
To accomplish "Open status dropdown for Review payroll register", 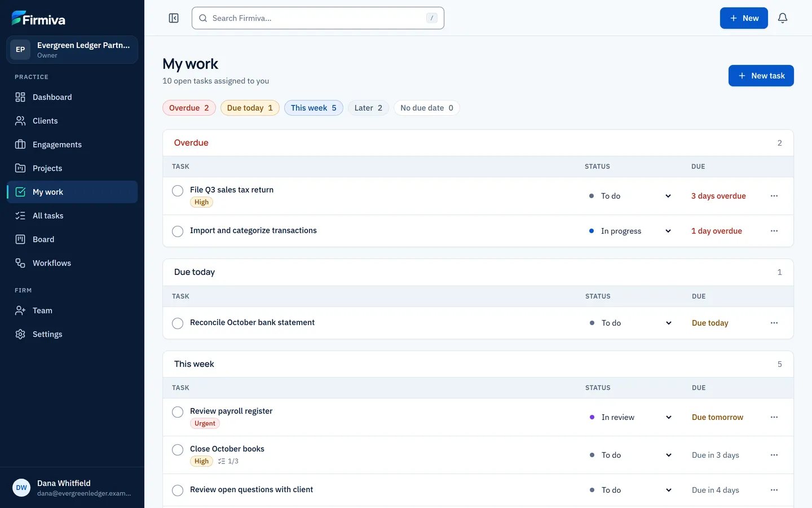I will (630, 417).
